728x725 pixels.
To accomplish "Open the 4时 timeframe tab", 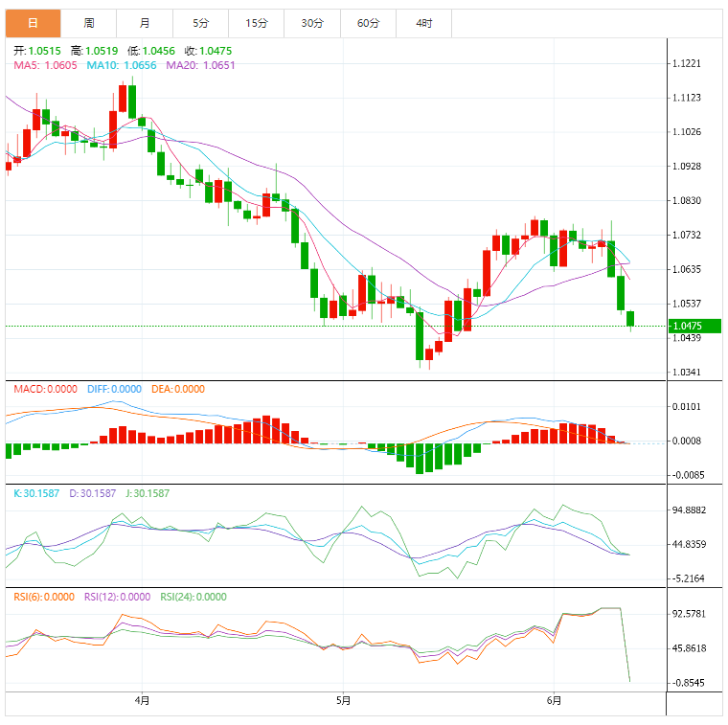I will (424, 23).
